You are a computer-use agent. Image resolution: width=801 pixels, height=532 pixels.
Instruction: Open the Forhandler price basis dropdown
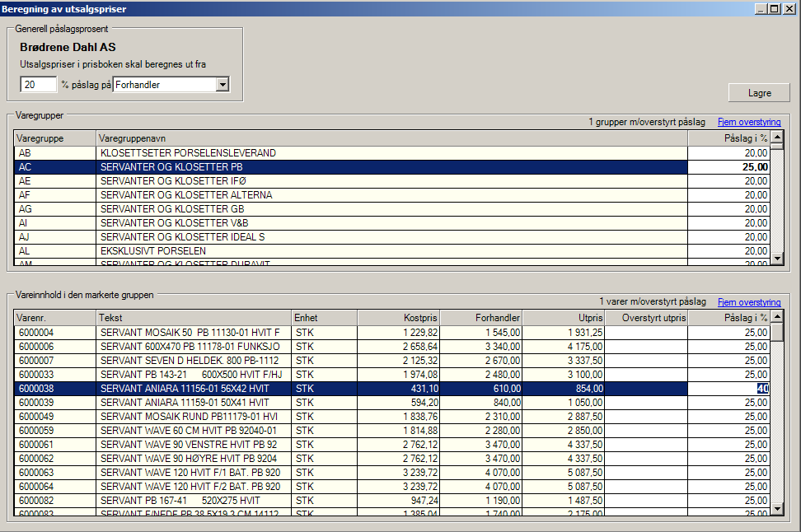tap(222, 85)
